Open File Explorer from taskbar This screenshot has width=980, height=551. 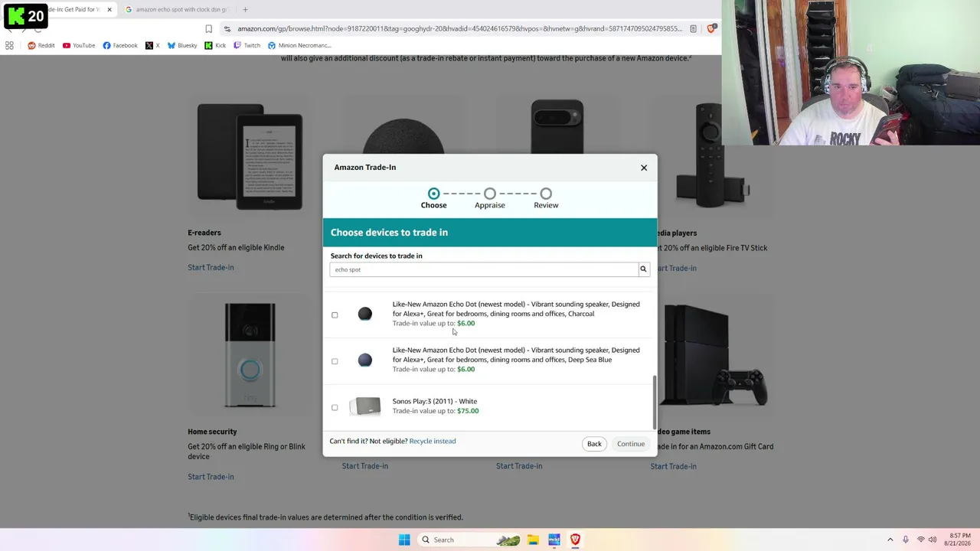click(533, 540)
